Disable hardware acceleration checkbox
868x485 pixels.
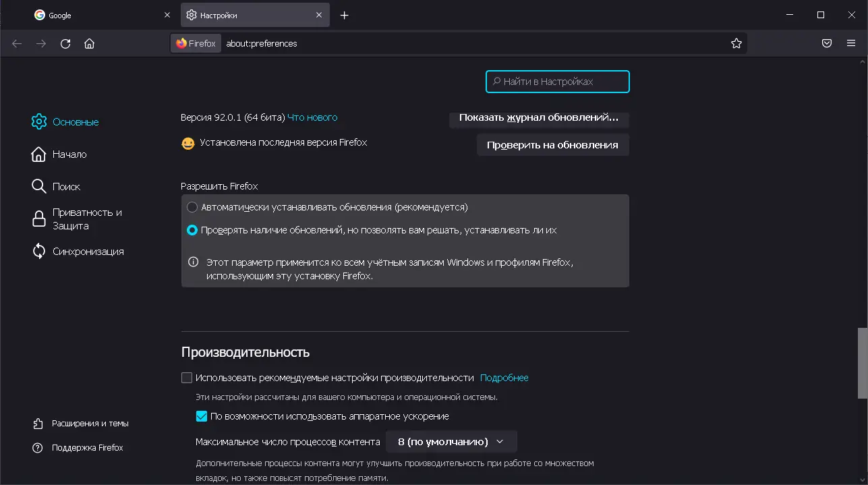pyautogui.click(x=201, y=416)
